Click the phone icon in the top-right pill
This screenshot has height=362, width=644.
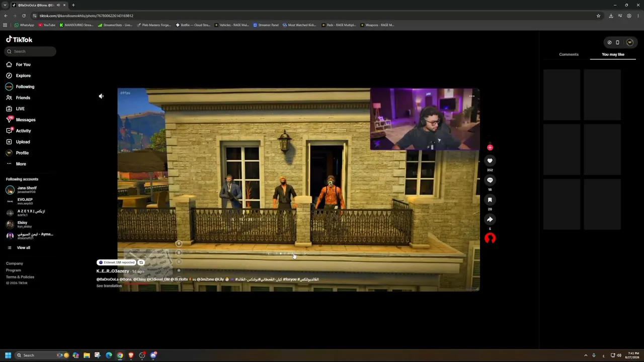[x=618, y=42]
